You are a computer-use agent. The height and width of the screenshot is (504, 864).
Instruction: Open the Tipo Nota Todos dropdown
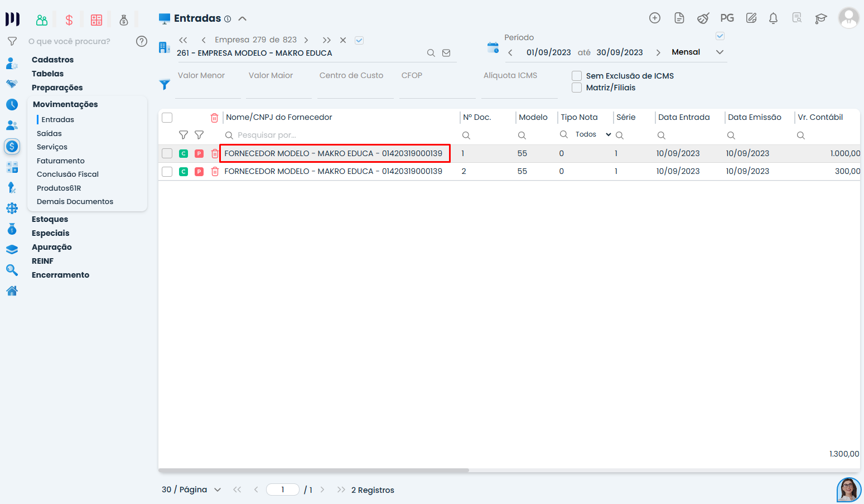point(593,134)
